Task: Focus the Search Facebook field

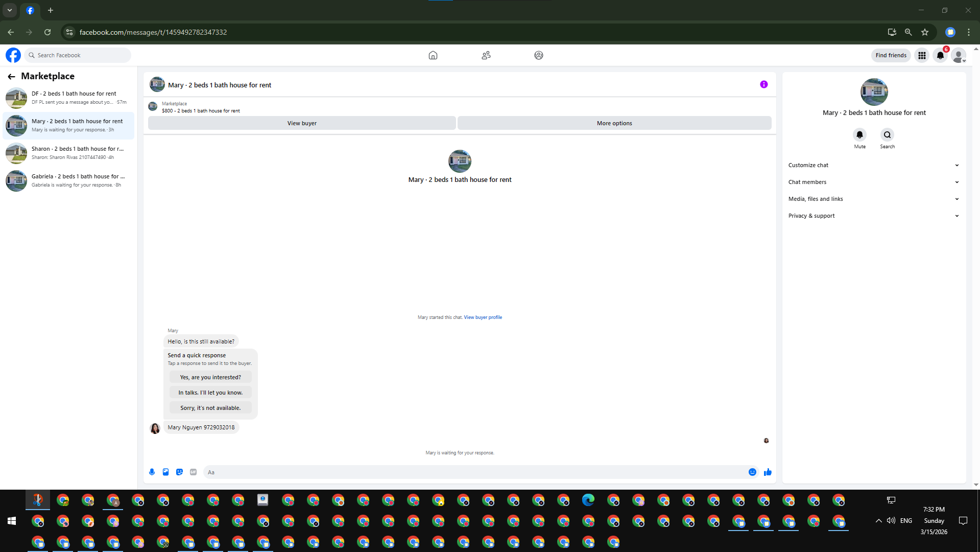Action: 78,55
